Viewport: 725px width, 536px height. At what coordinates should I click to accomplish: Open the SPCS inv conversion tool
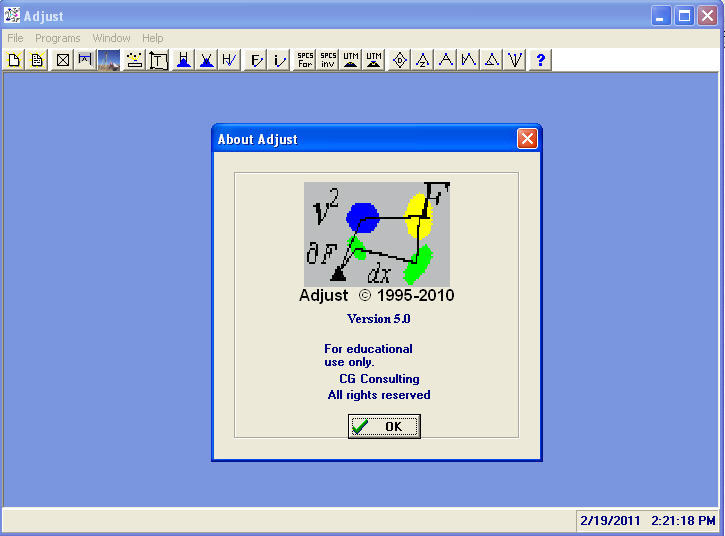pyautogui.click(x=328, y=60)
